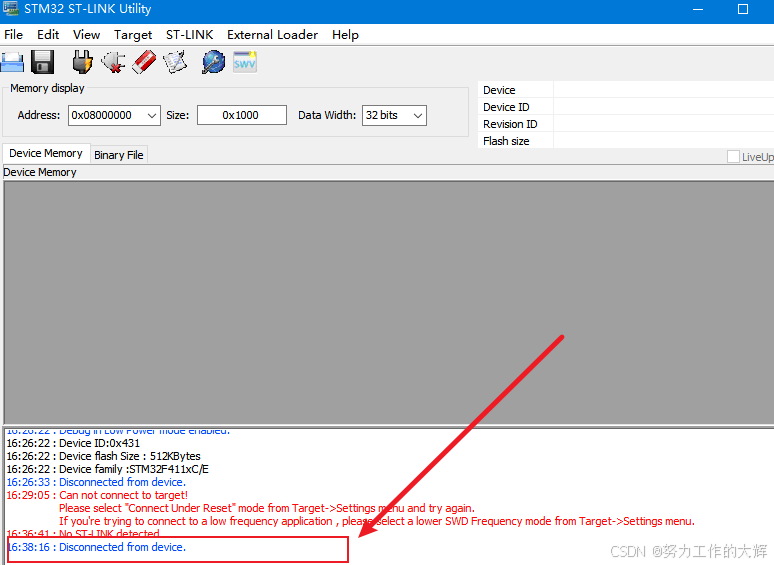Click the Flash size value field
The width and height of the screenshot is (774, 565).
(663, 140)
